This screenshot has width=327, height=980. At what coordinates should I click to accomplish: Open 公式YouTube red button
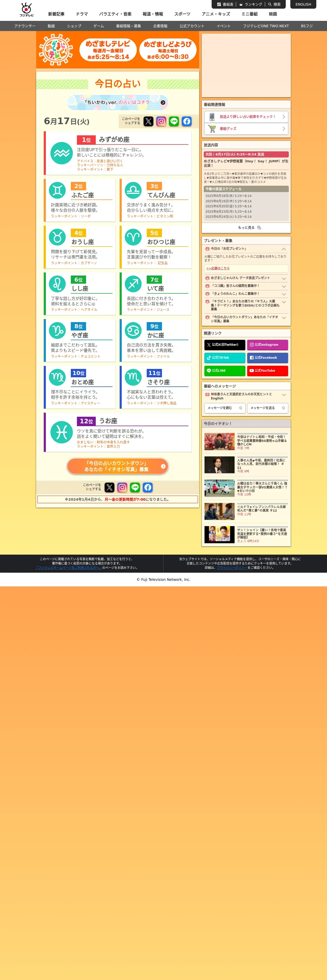[x=268, y=370]
